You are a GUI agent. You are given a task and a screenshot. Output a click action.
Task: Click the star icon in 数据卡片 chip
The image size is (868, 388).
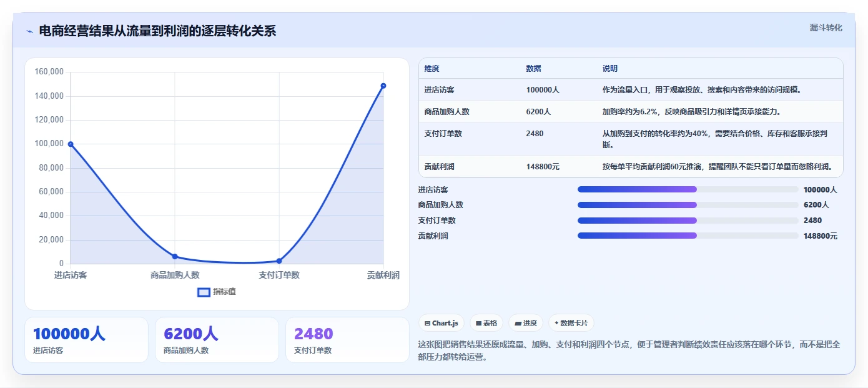tap(556, 323)
